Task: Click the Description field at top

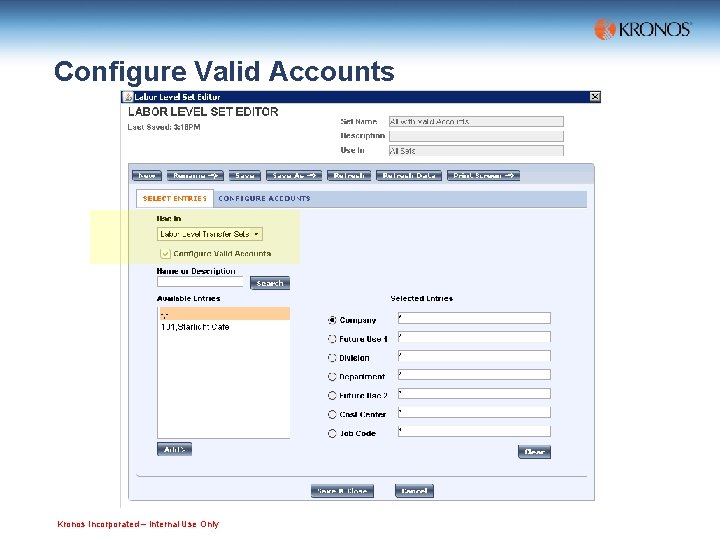Action: coord(476,136)
